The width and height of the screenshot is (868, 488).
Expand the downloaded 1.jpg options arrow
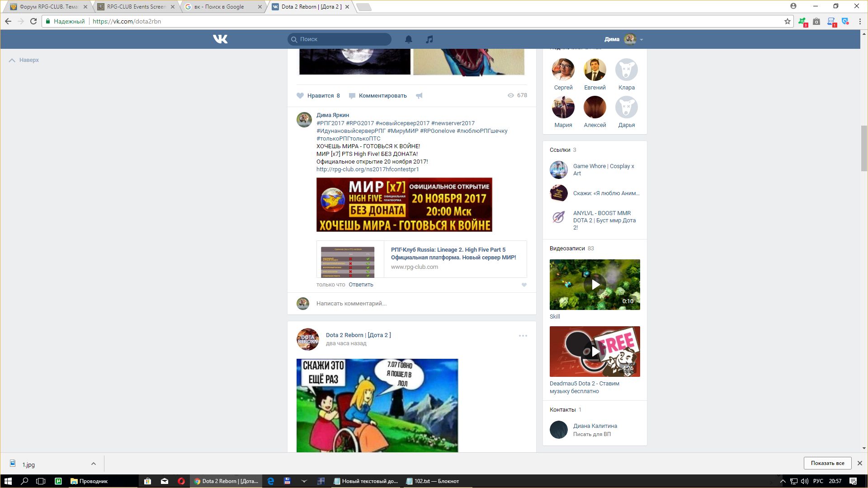point(94,464)
